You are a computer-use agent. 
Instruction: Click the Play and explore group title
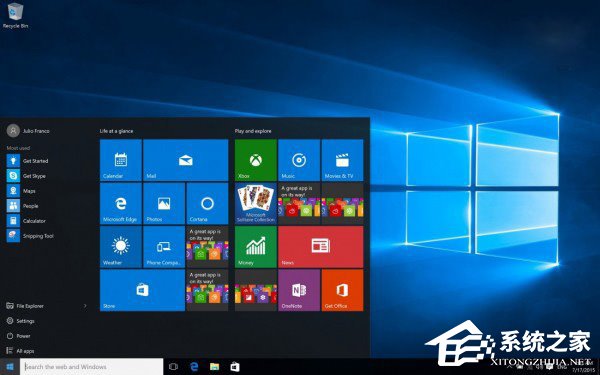point(253,131)
